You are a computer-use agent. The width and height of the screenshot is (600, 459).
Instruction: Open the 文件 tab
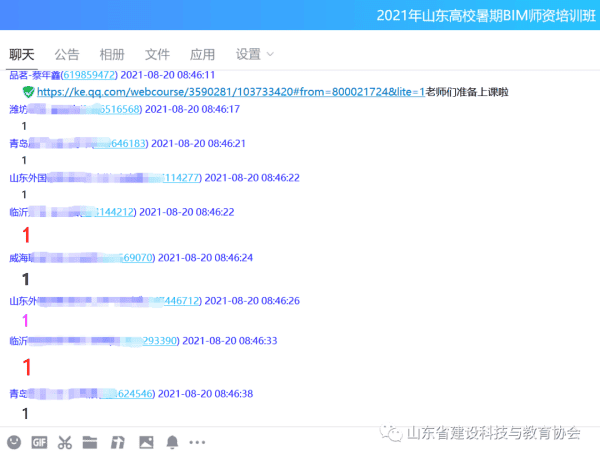[157, 54]
